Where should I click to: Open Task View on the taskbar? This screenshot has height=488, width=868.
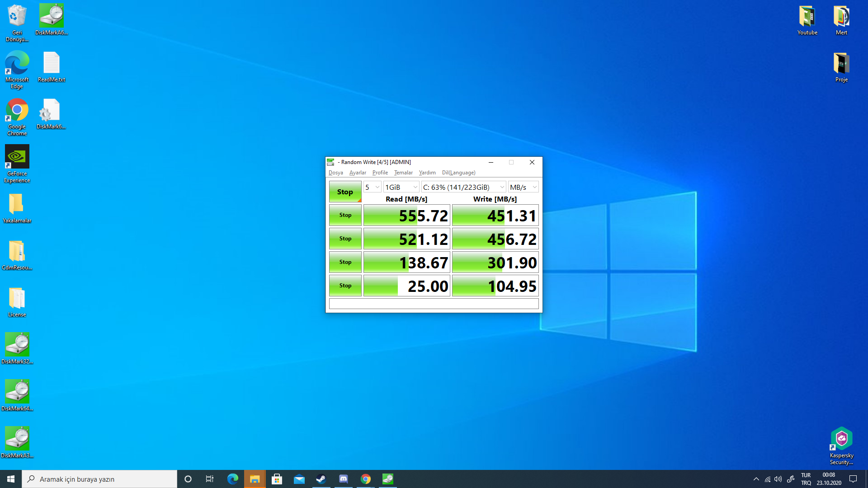(x=210, y=479)
